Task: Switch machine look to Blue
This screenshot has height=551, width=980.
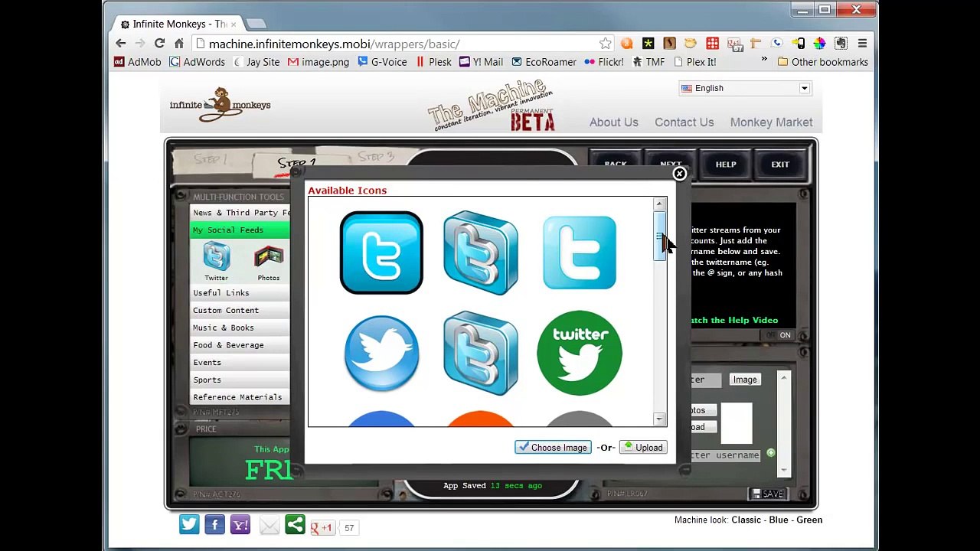Action: click(x=779, y=520)
